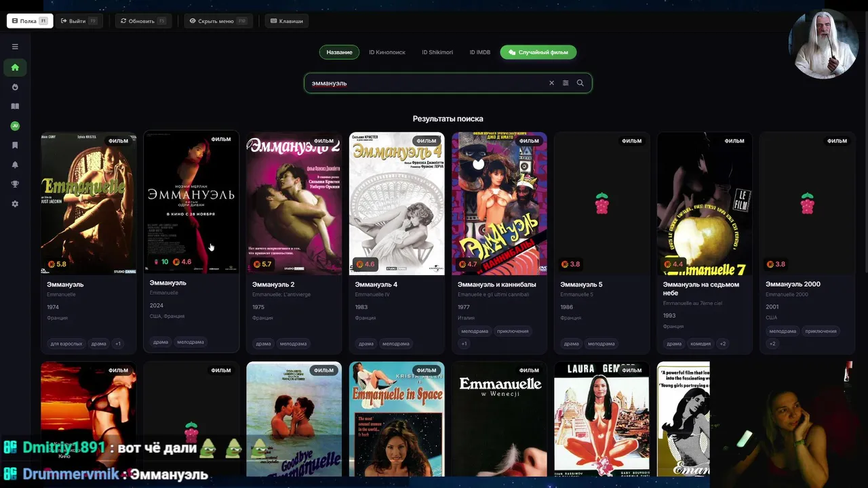This screenshot has width=868, height=488.
Task: Open the bell notifications icon
Action: pyautogui.click(x=15, y=165)
